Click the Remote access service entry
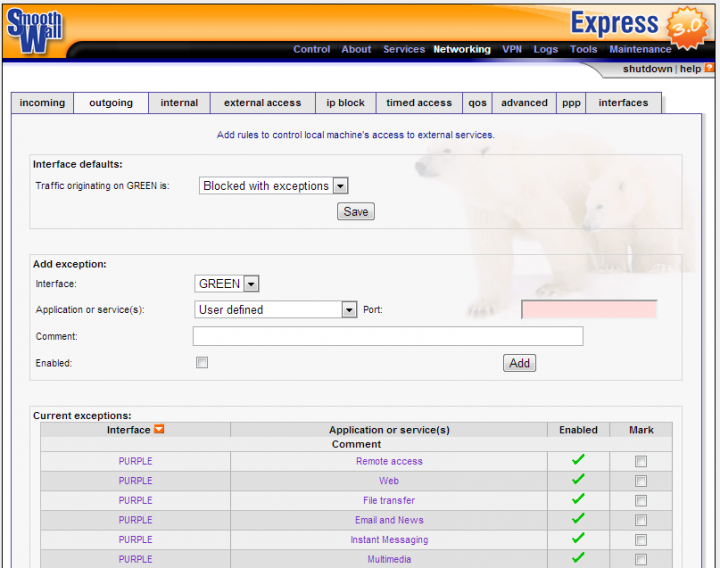 (389, 461)
